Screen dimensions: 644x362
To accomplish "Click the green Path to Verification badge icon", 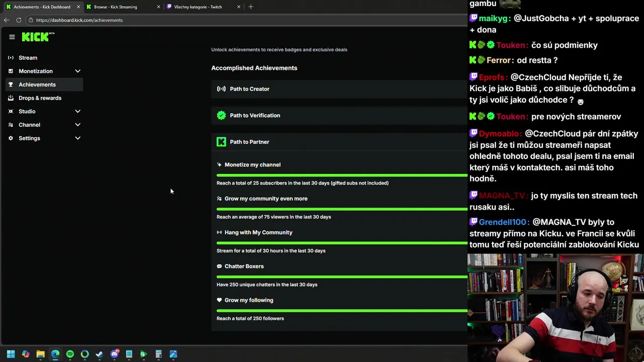I will click(221, 116).
